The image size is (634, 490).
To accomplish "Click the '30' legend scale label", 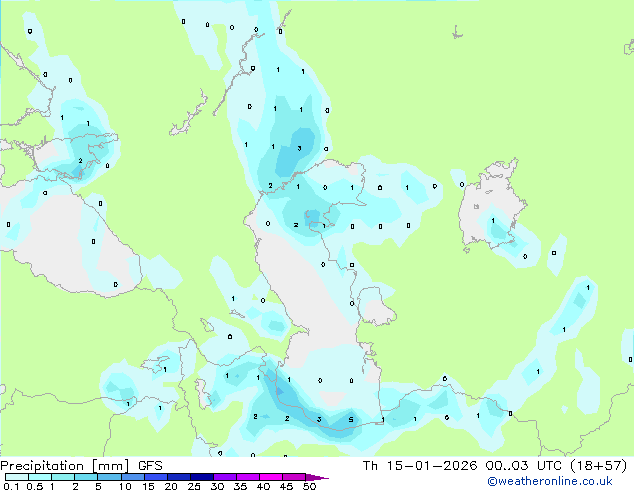I will [x=217, y=486].
